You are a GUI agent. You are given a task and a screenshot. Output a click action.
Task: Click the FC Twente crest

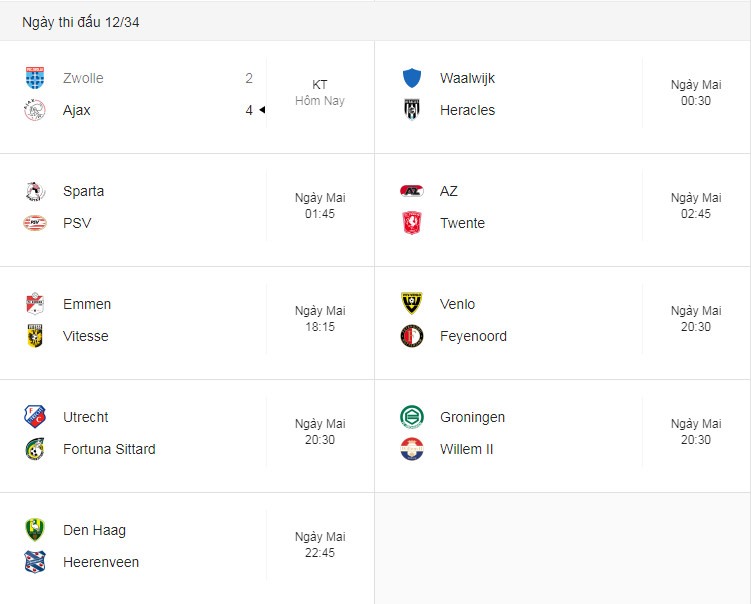[x=412, y=223]
